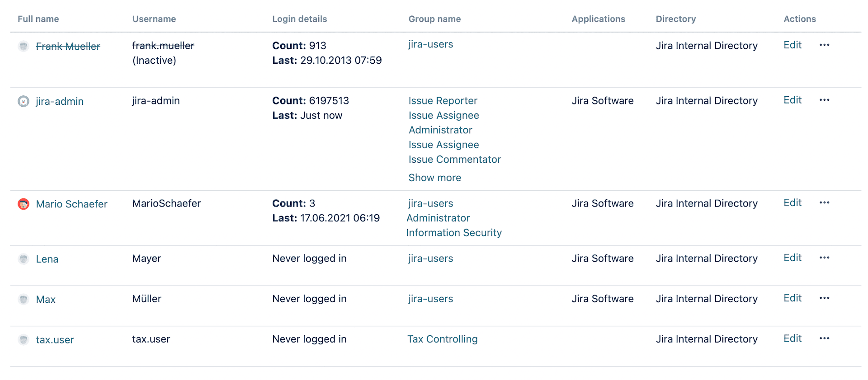Open Max's user profile link

pyautogui.click(x=46, y=299)
